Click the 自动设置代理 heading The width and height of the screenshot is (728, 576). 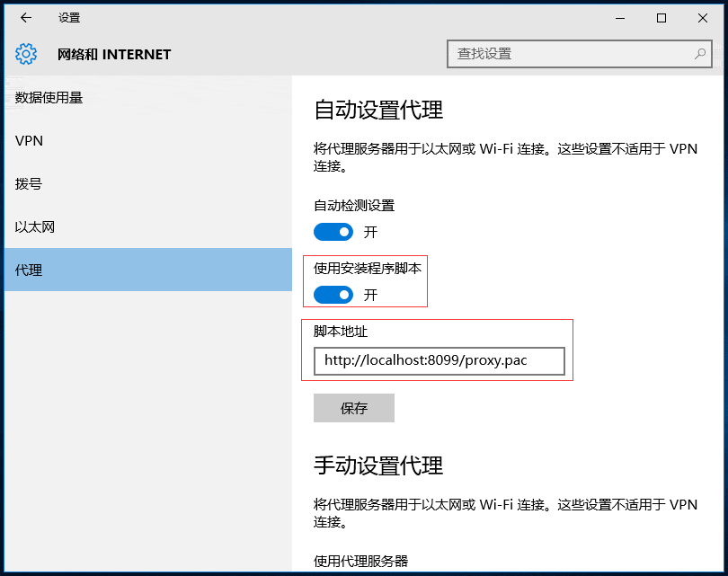378,111
